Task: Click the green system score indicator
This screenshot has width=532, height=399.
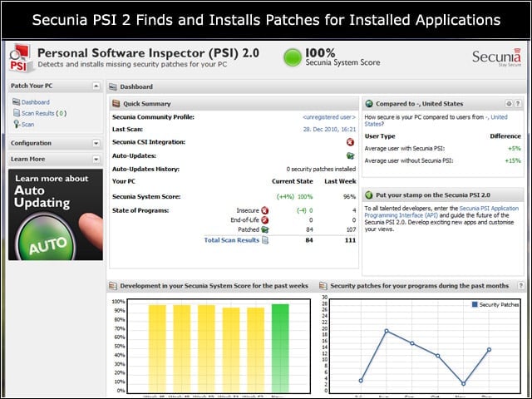Action: (x=292, y=57)
